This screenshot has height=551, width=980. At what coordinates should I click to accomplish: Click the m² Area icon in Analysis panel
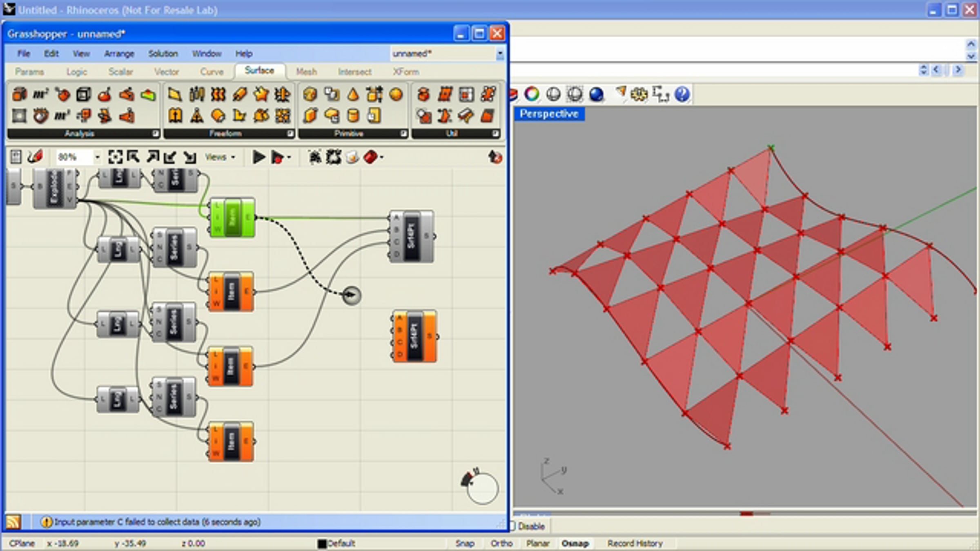[40, 95]
